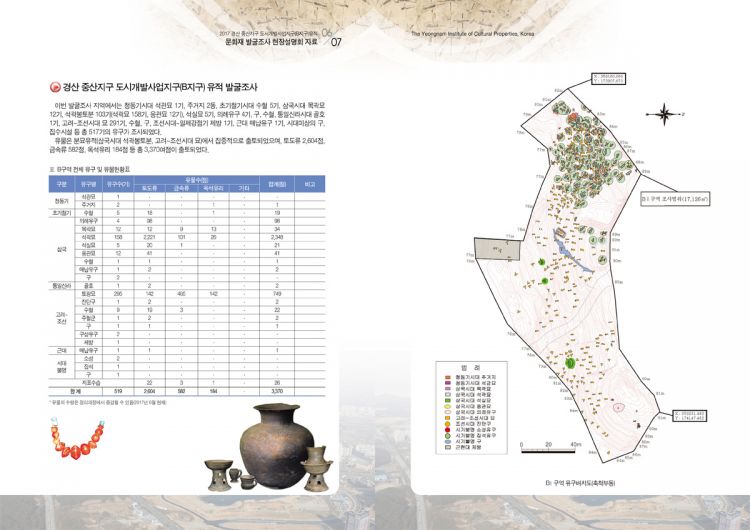Image resolution: width=750 pixels, height=530 pixels.
Task: Click the 2,221 value in the 석곽묘 row
Action: coord(150,237)
